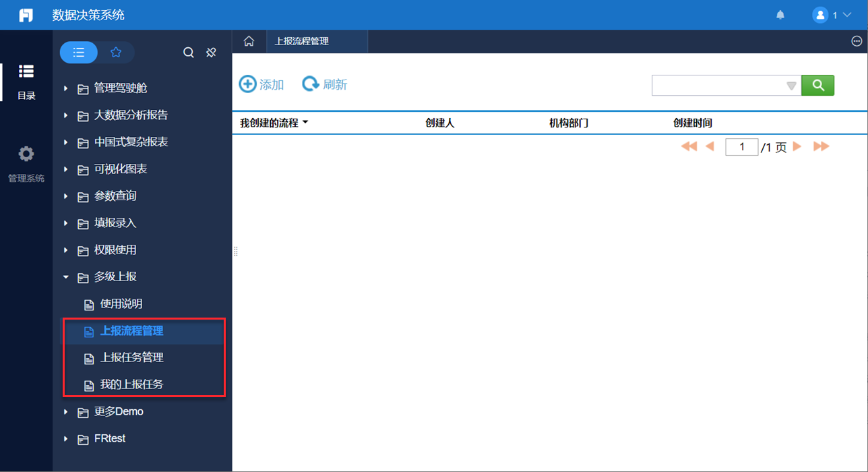
Task: Select the 中国式复杂报表 folder label
Action: 131,142
